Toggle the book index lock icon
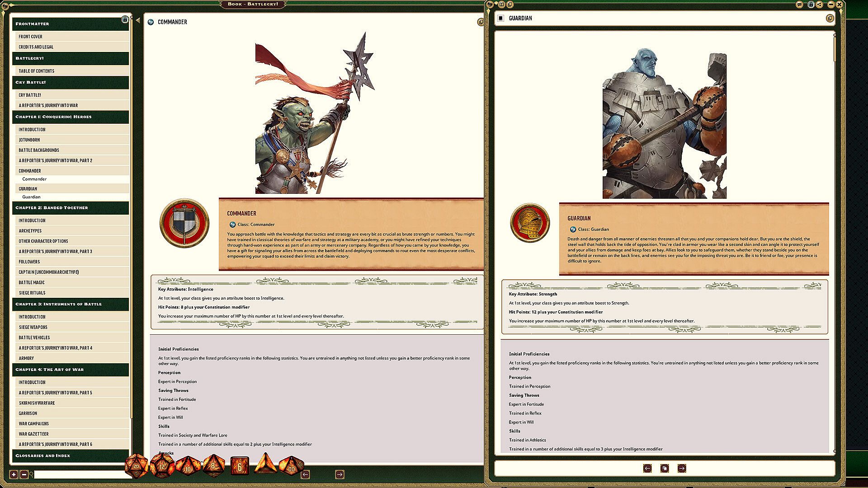Viewport: 868px width, 488px height. [125, 20]
